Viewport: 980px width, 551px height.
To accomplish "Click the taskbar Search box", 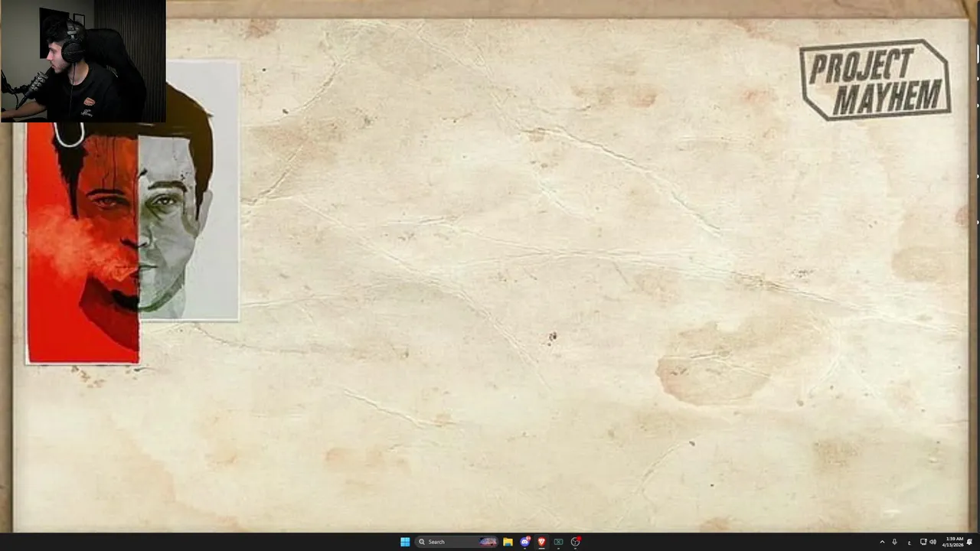I will (457, 542).
